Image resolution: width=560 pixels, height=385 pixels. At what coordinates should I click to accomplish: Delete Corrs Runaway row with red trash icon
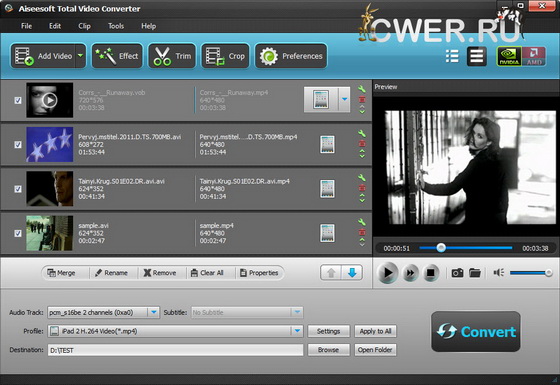362,99
